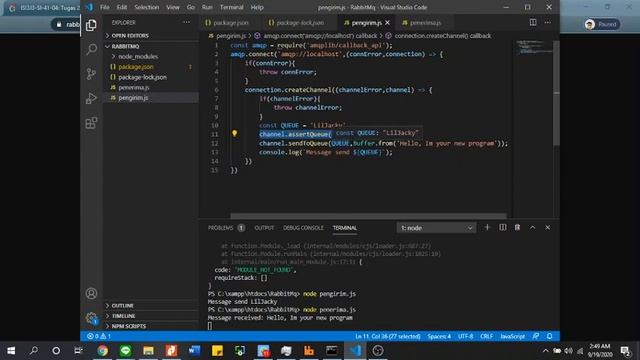Open the Go menu

coord(191,7)
